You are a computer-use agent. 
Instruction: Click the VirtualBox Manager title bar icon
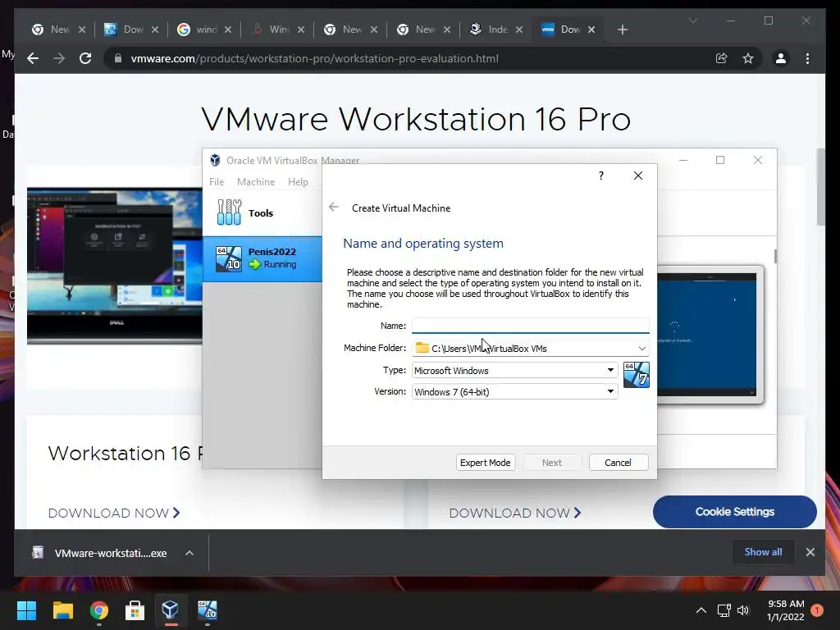tap(215, 160)
